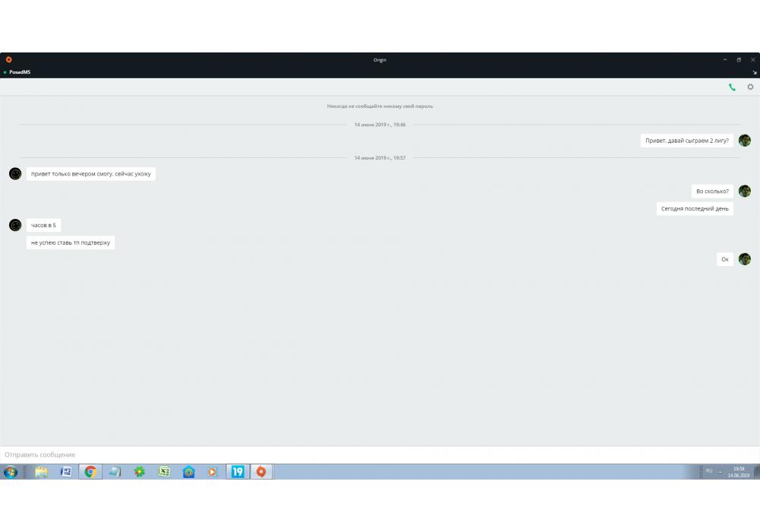Viewport: 760px width, 532px height.
Task: Click the message input field
Action: (380, 454)
